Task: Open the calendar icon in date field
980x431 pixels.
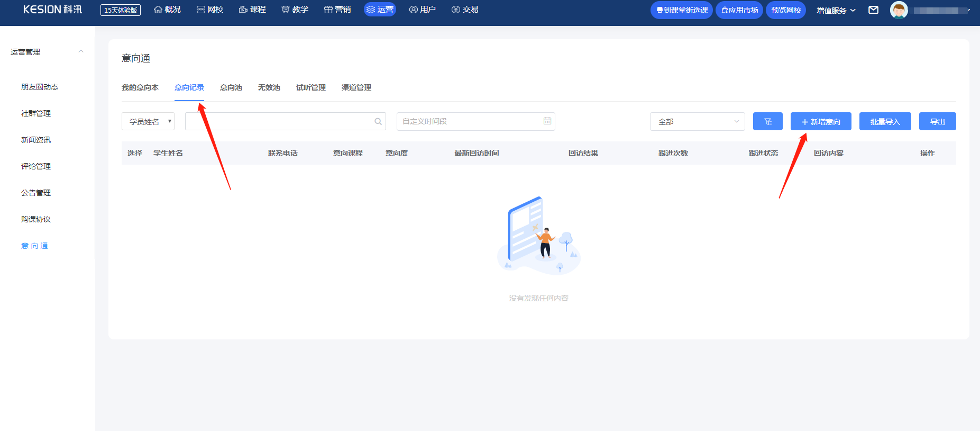Action: pos(547,121)
